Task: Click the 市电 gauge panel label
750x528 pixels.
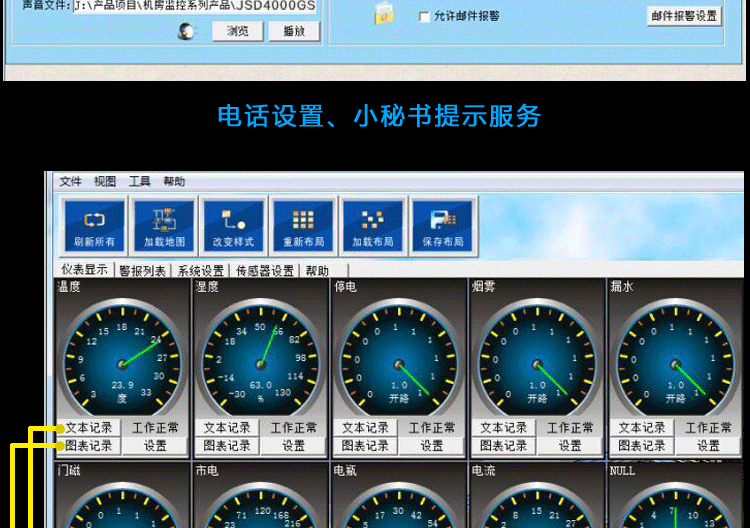Action: (x=207, y=471)
